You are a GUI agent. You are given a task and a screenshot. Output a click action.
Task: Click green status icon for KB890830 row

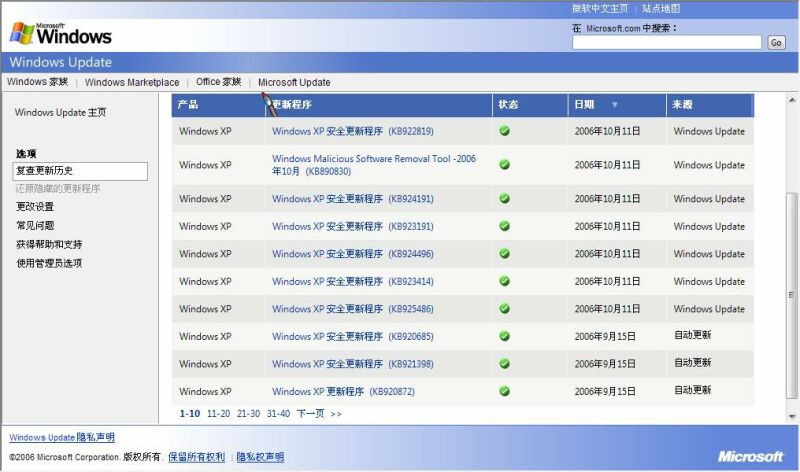[x=505, y=165]
